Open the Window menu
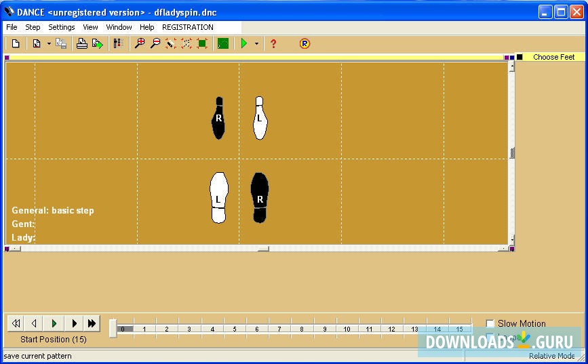Screen dimensions: 588x364 [119, 27]
